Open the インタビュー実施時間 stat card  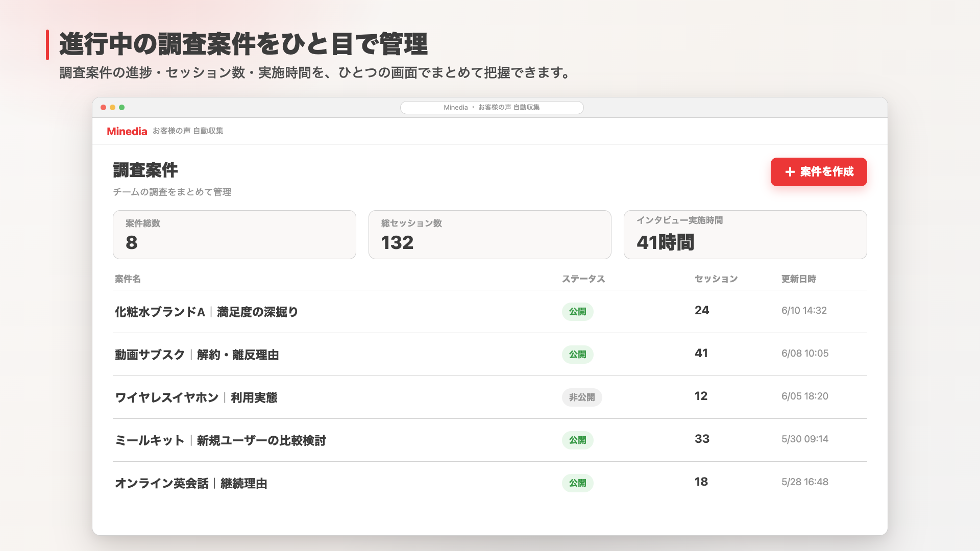pyautogui.click(x=745, y=235)
